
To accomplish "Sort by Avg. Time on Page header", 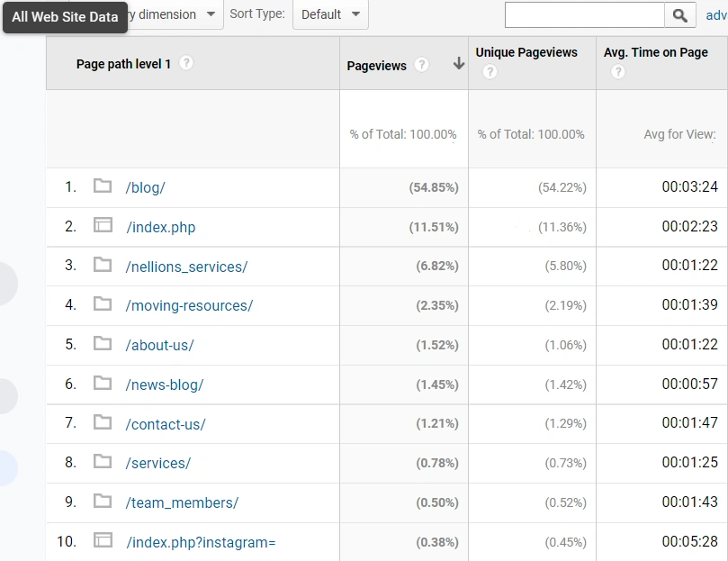I will [656, 52].
